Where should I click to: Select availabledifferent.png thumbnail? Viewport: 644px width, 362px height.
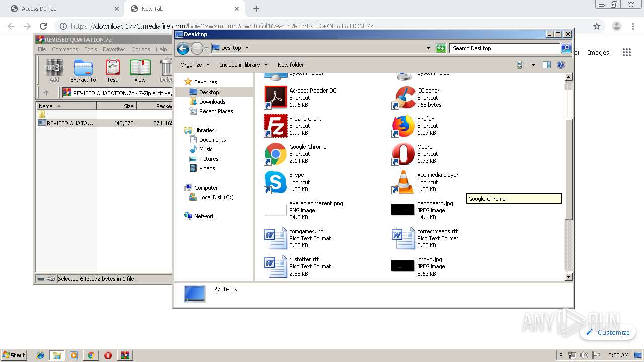click(x=275, y=210)
